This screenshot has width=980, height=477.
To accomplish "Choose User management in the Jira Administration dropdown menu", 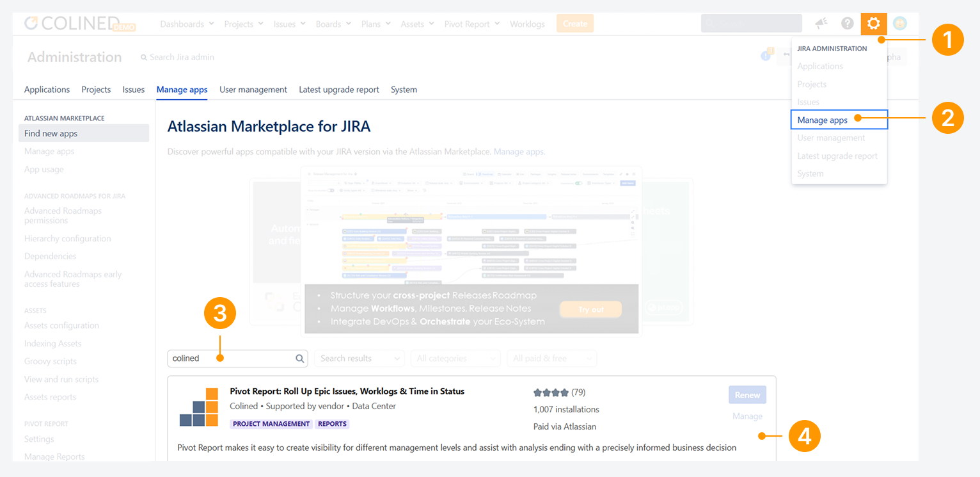I will (839, 138).
